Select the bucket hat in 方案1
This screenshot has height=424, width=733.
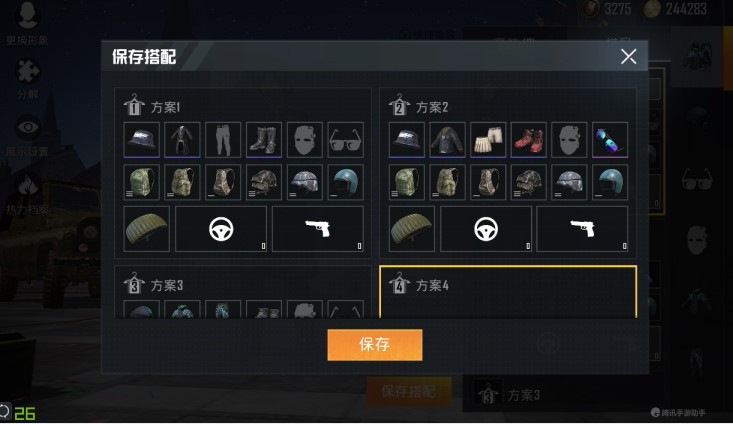click(x=142, y=140)
